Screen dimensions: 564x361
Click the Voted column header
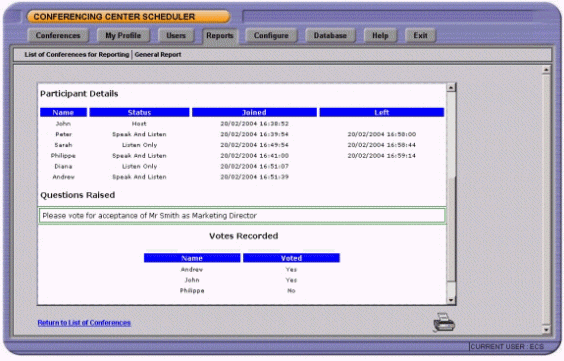[291, 258]
